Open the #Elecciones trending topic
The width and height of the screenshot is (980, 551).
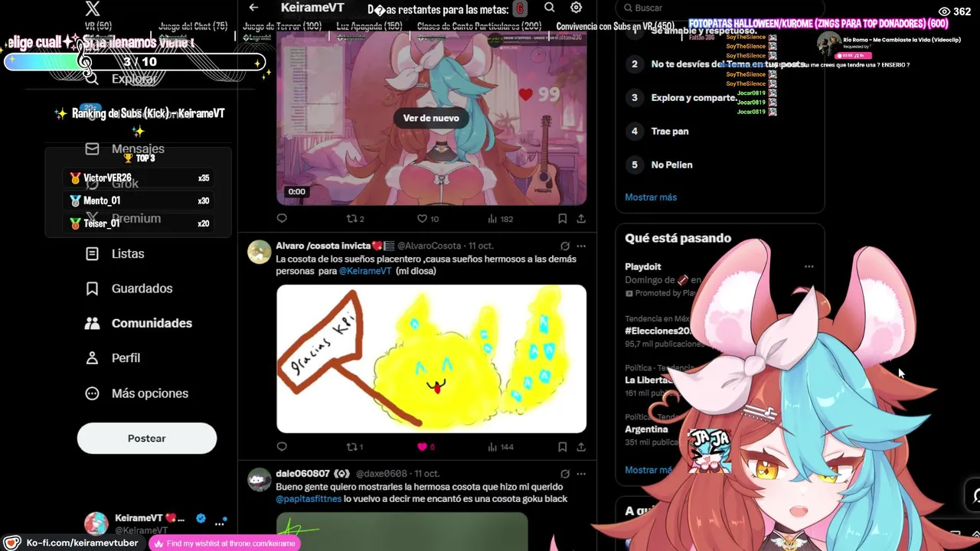(658, 331)
